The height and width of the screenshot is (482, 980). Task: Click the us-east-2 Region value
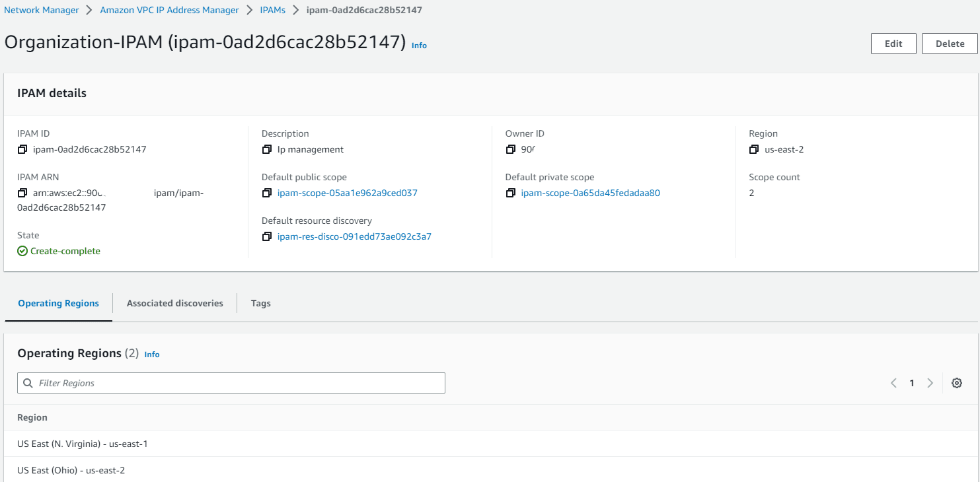(784, 149)
